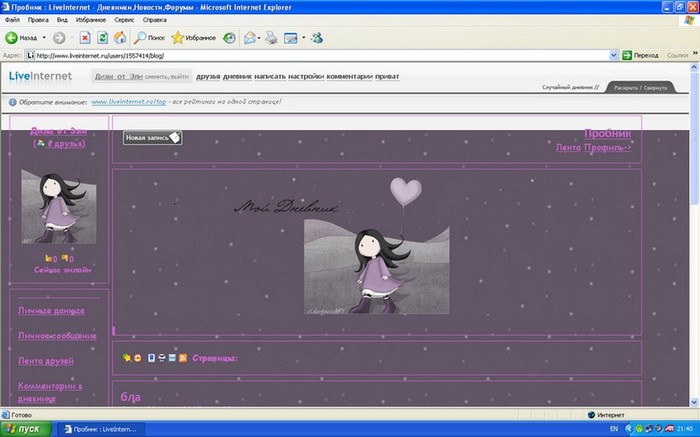
Task: Click the пуск Start button
Action: (x=26, y=429)
